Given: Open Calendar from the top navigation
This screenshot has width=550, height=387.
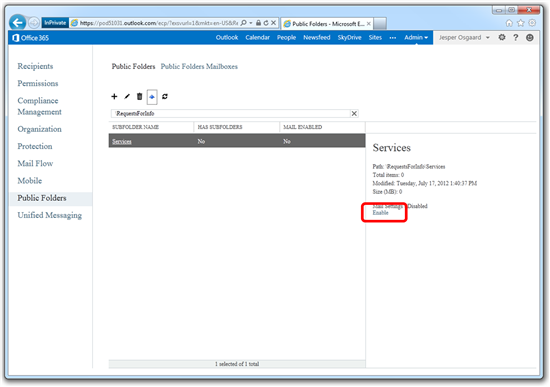Looking at the screenshot, I should pos(257,38).
